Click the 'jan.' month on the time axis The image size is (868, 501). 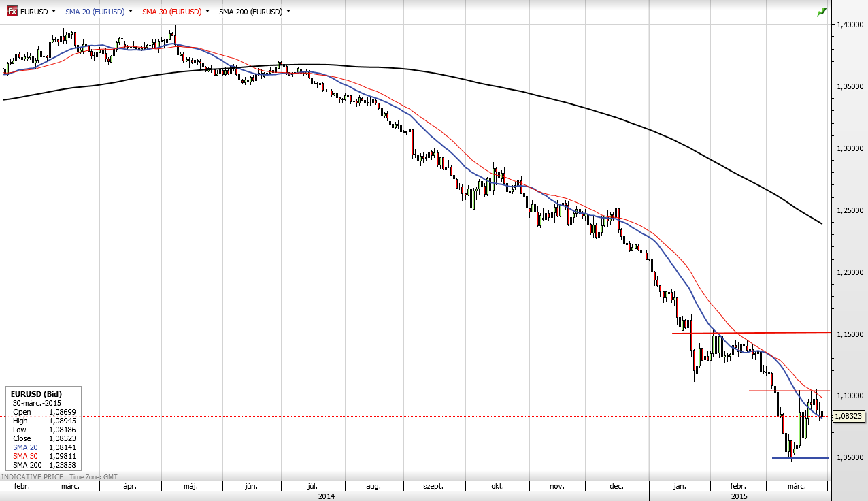point(679,486)
